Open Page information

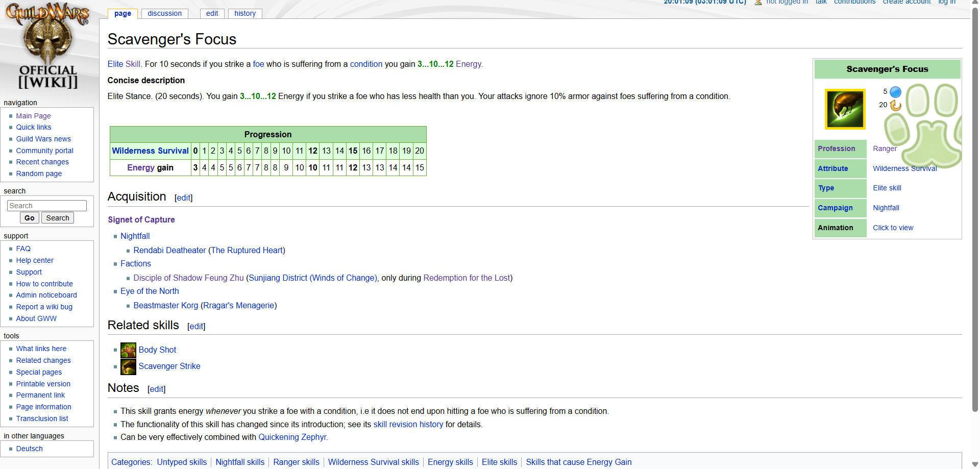click(x=43, y=407)
